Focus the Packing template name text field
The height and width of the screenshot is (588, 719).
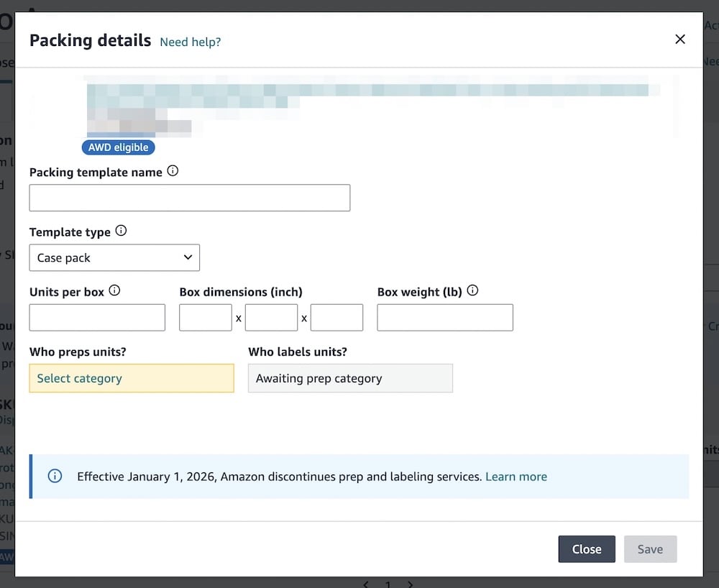(189, 198)
